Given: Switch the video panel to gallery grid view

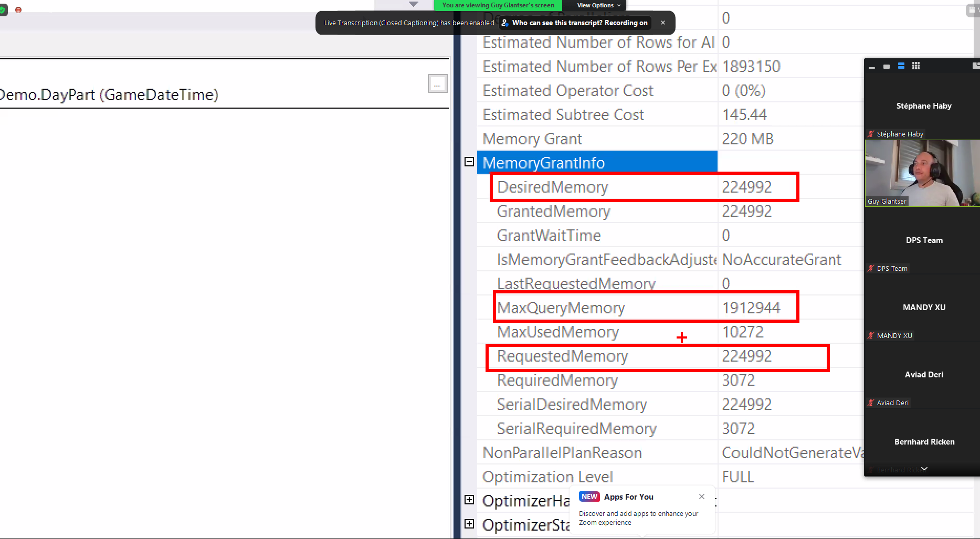Looking at the screenshot, I should point(916,66).
